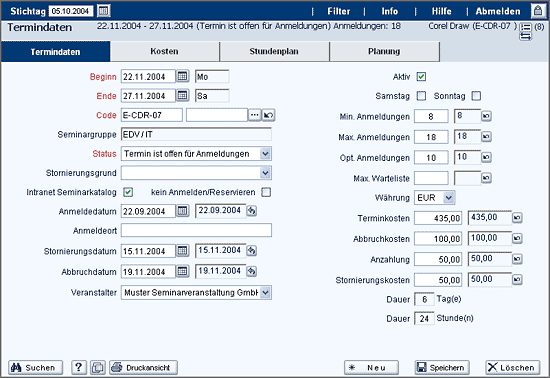The image size is (550, 378).
Task: Reset Max. Anmeldungen to default value
Action: (x=486, y=136)
